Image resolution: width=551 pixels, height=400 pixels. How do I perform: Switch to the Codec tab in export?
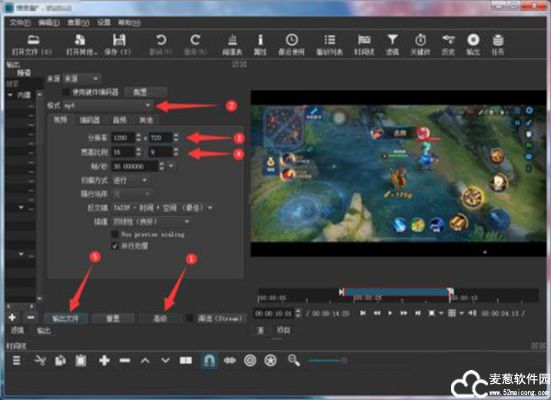(89, 120)
